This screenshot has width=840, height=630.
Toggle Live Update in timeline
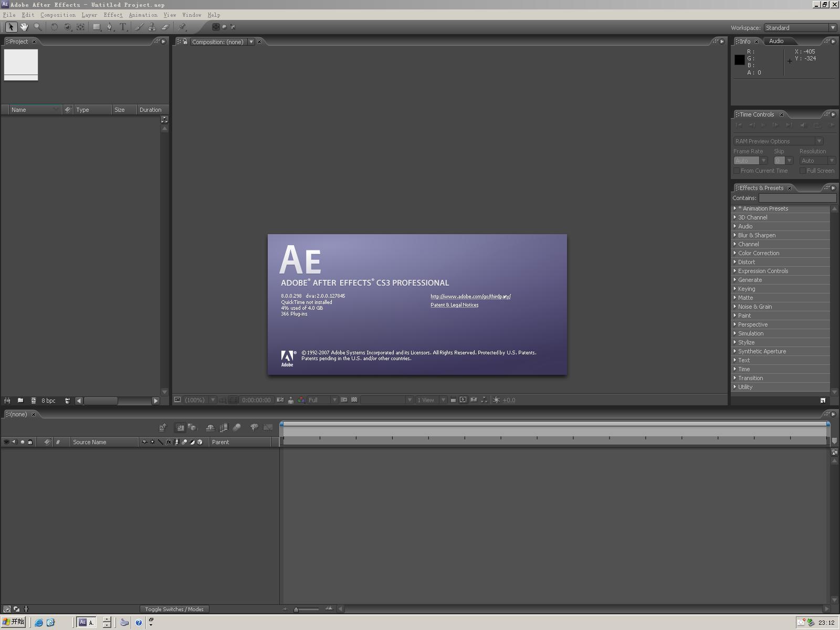click(x=180, y=427)
